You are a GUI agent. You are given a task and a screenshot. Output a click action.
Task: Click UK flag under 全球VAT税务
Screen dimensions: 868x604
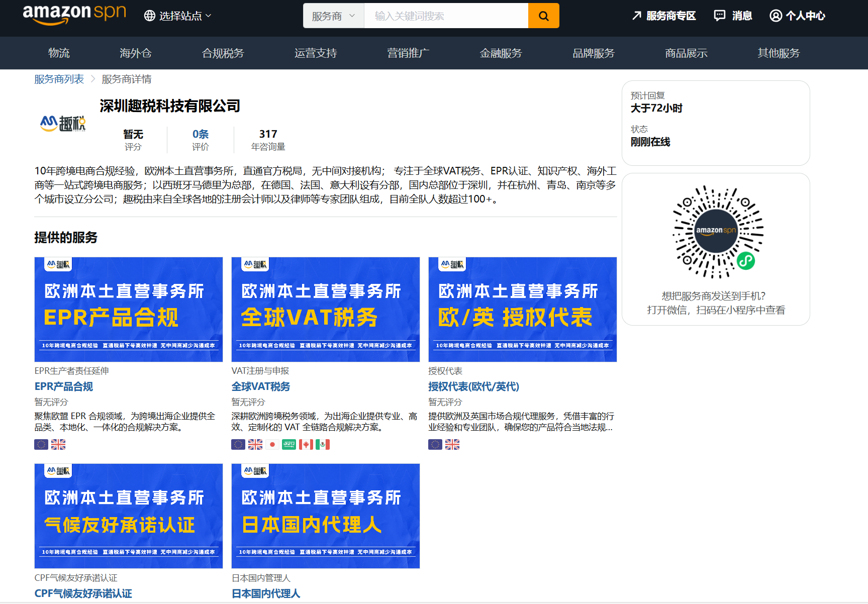(x=255, y=444)
